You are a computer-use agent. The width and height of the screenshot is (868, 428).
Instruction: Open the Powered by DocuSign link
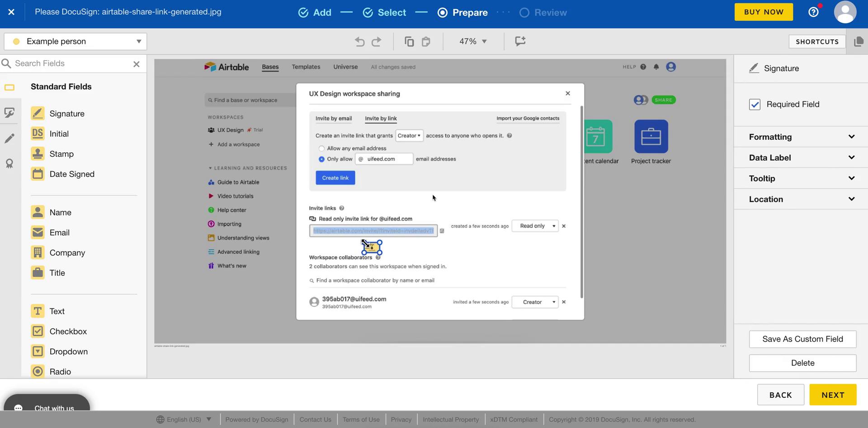[x=256, y=419]
